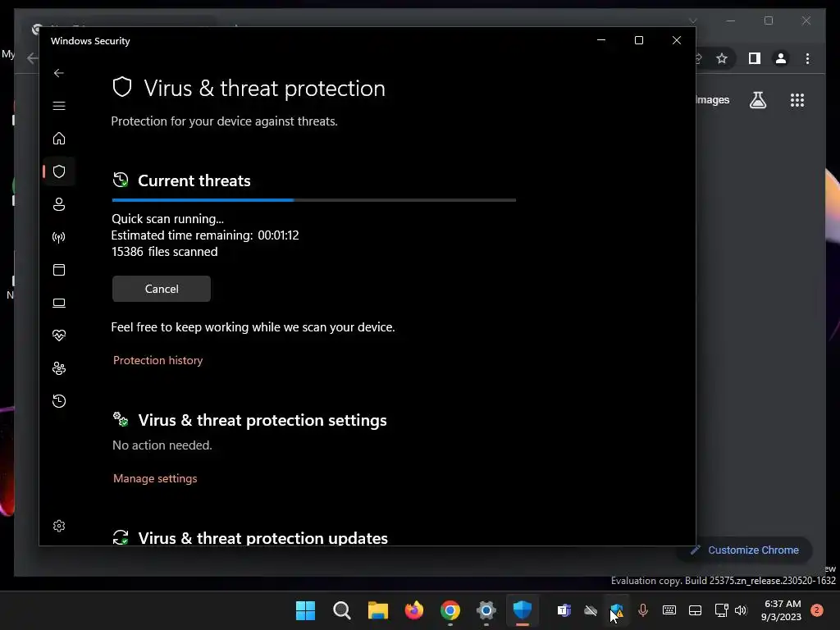Open the touch keyboard tray icon
The height and width of the screenshot is (630, 840).
[669, 610]
